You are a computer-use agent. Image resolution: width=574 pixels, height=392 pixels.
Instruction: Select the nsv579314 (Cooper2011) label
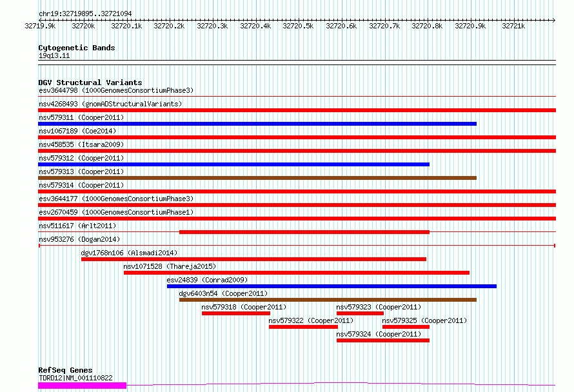[81, 185]
